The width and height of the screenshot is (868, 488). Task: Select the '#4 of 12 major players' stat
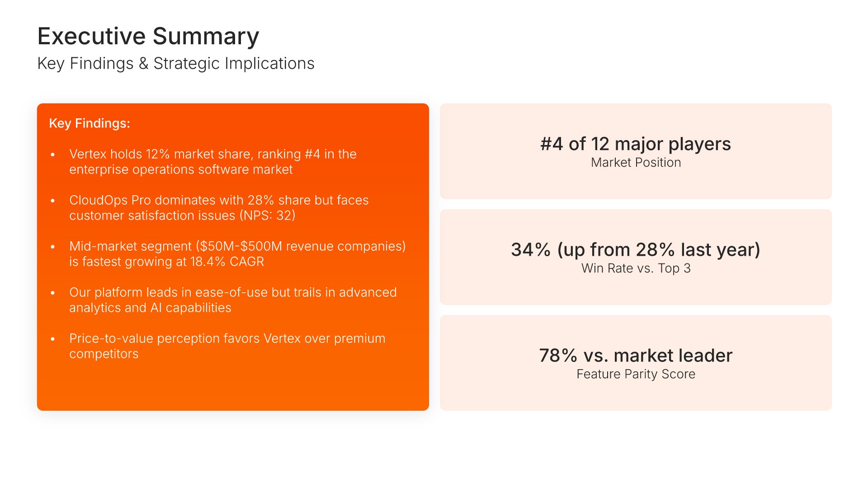(x=636, y=144)
